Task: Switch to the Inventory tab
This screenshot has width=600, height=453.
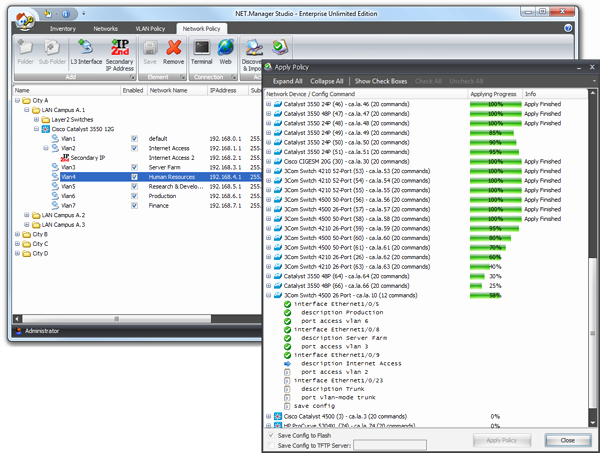Action: pos(62,29)
